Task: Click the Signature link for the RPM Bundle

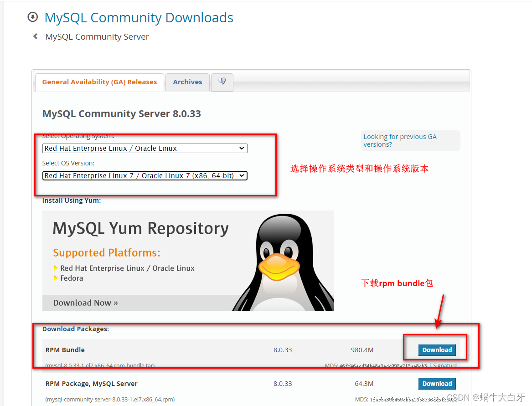Action: coord(445,365)
